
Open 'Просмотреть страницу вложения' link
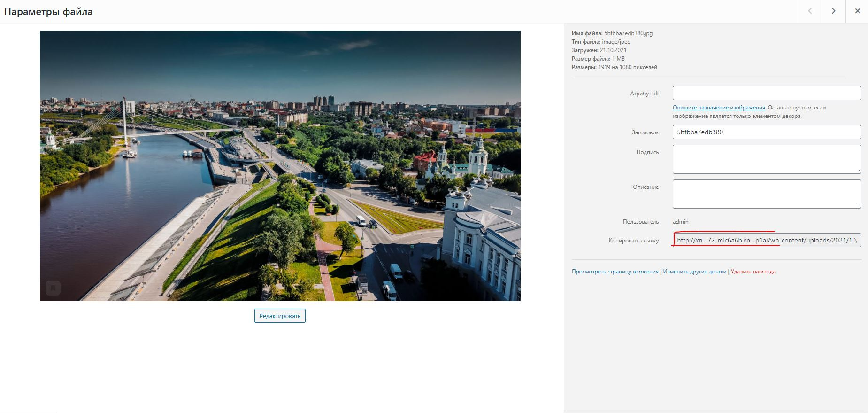pyautogui.click(x=615, y=272)
